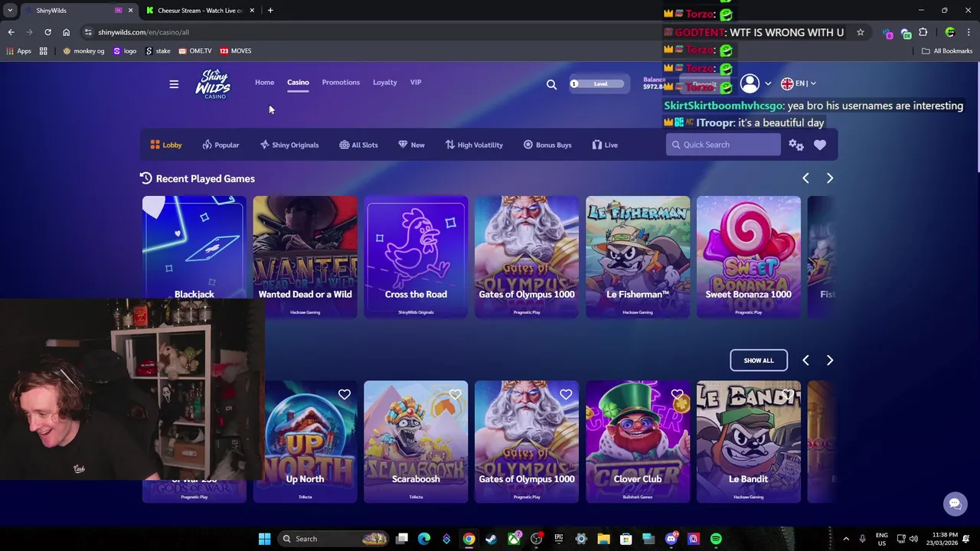The height and width of the screenshot is (551, 980).
Task: Favorite the Scaraboosh game heart
Action: (456, 395)
